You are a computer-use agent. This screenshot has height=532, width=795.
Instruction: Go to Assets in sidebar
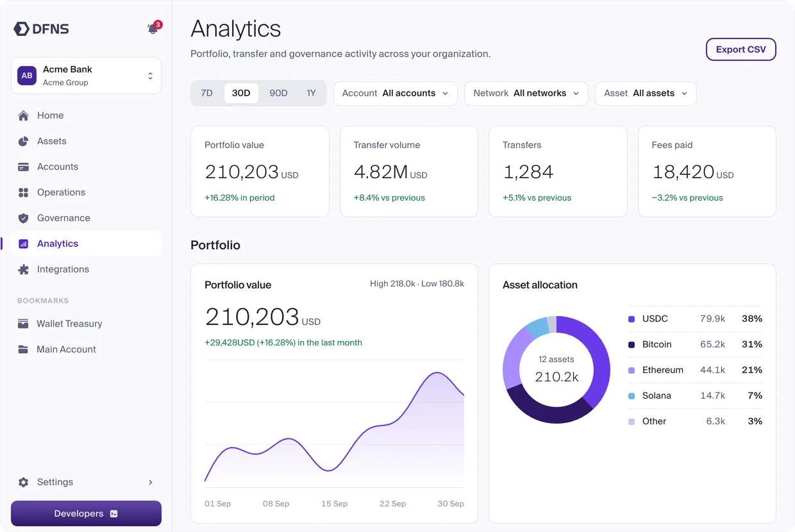[x=86, y=141]
